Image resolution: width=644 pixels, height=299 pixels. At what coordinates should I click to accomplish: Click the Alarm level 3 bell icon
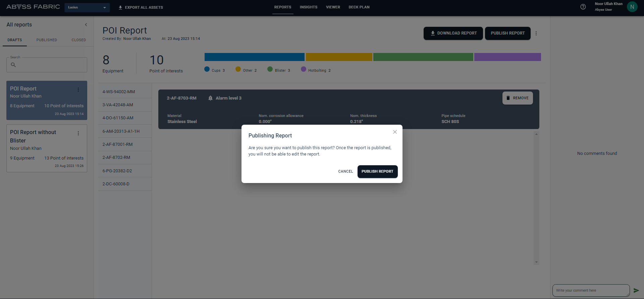[210, 98]
